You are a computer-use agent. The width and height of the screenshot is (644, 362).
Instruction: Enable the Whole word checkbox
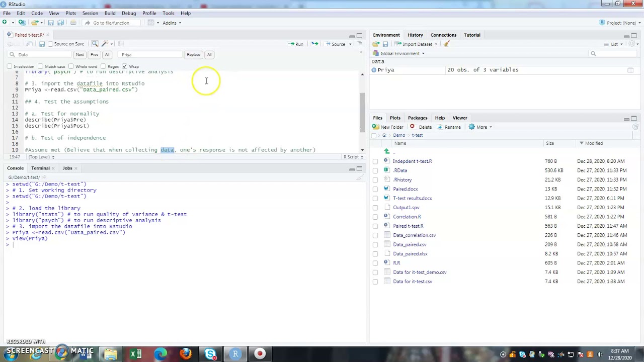71,66
